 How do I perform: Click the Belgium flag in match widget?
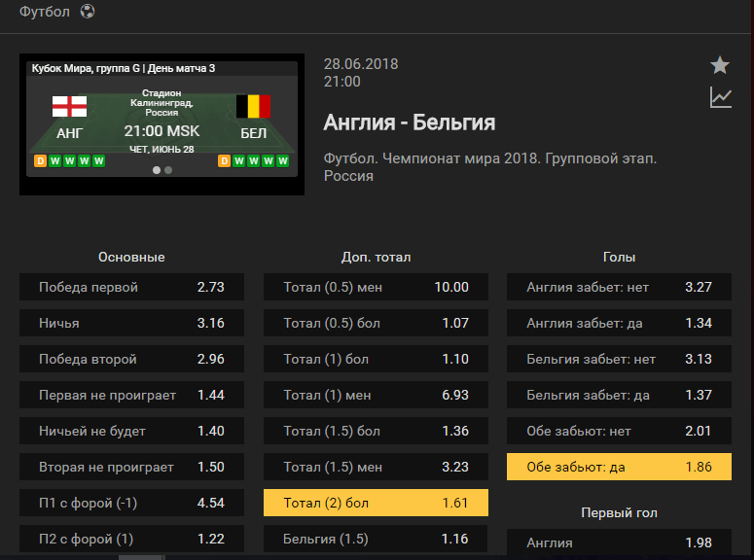[253, 106]
